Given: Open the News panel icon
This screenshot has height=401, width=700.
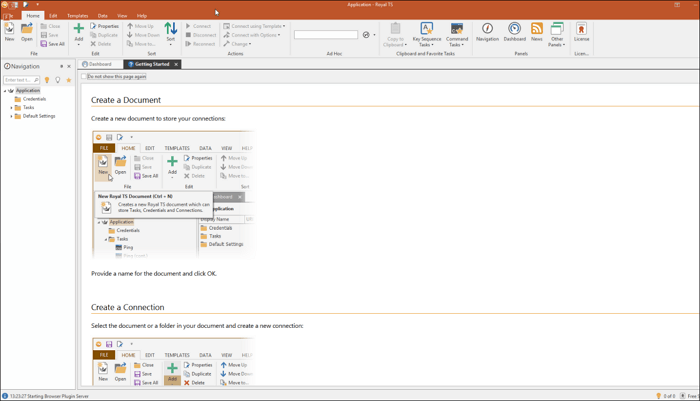Looking at the screenshot, I should (x=537, y=32).
